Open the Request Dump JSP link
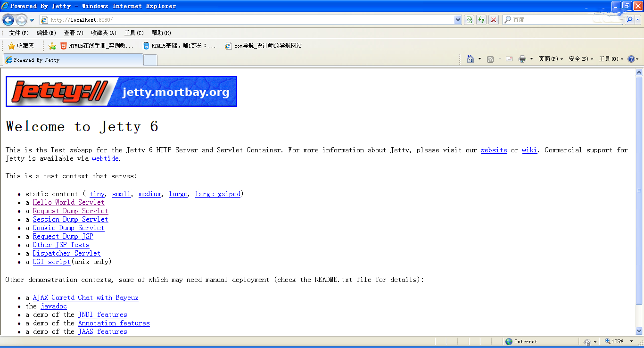Screen dimensions: 644x348 click(63, 236)
